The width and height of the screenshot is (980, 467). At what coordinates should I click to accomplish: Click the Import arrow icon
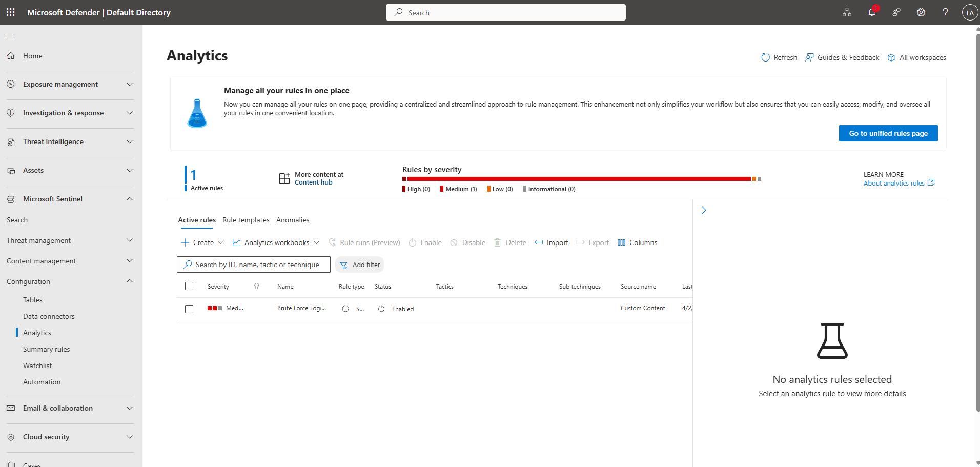539,242
